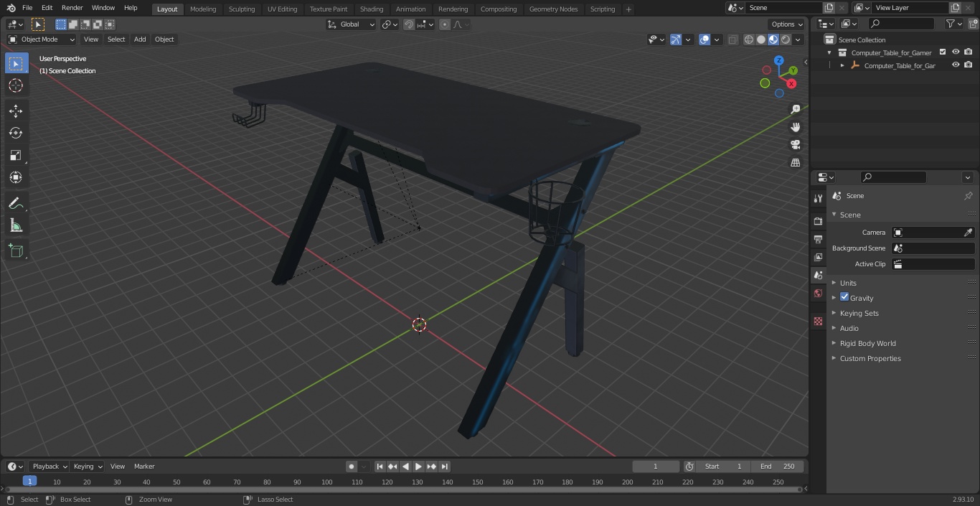Select the Transform tool

(16, 177)
